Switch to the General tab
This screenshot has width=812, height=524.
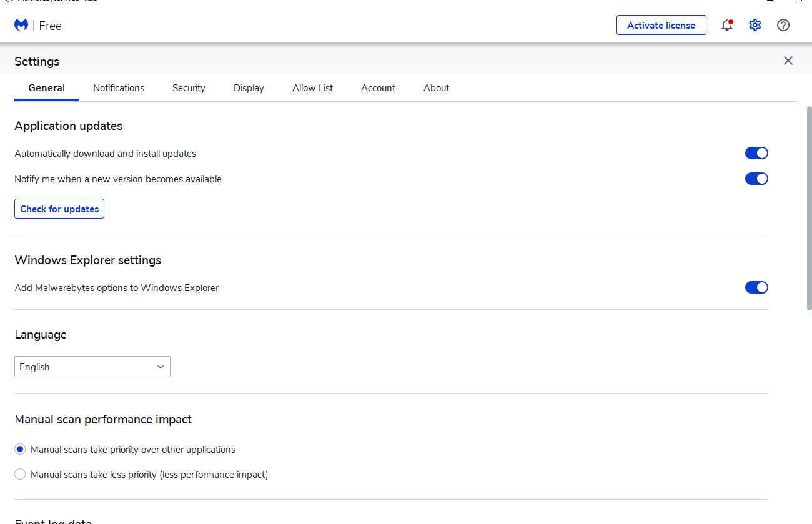tap(47, 88)
